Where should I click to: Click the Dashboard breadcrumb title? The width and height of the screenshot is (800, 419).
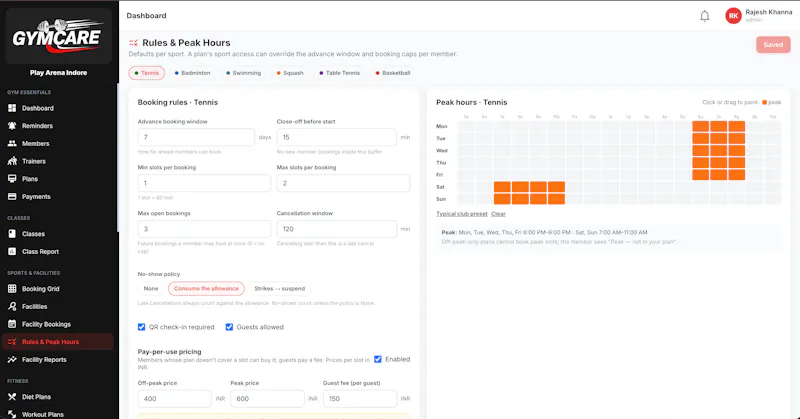pos(146,16)
